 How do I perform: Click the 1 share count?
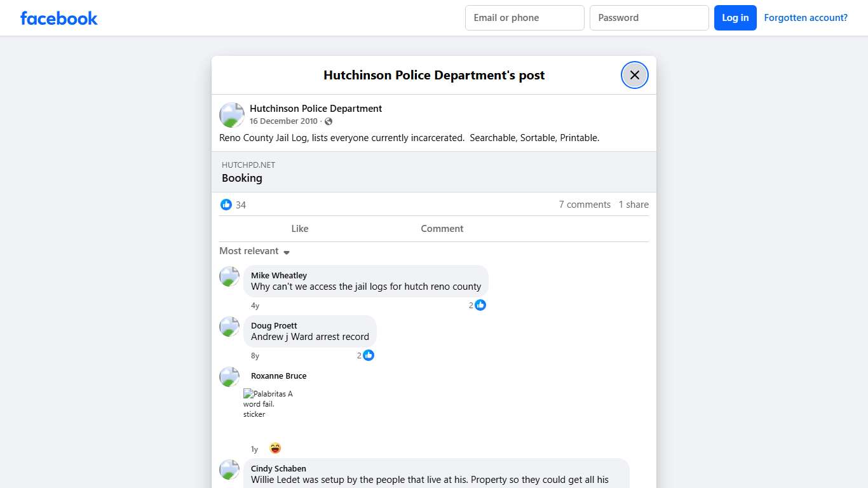tap(633, 204)
